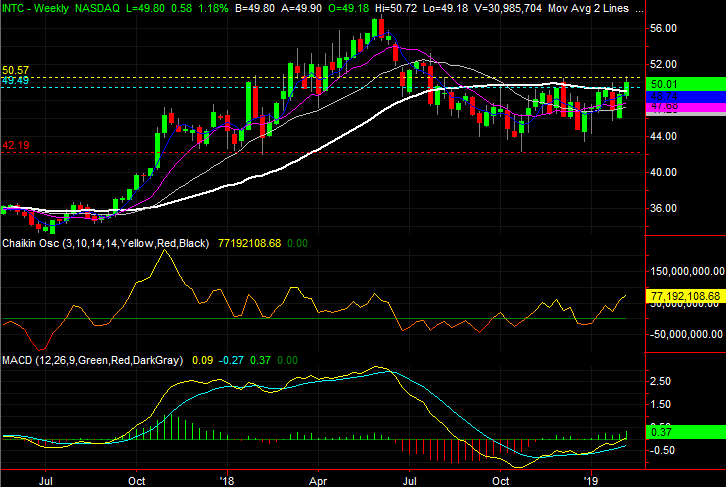The height and width of the screenshot is (487, 726).
Task: Click the Apr time axis label
Action: pyautogui.click(x=318, y=481)
